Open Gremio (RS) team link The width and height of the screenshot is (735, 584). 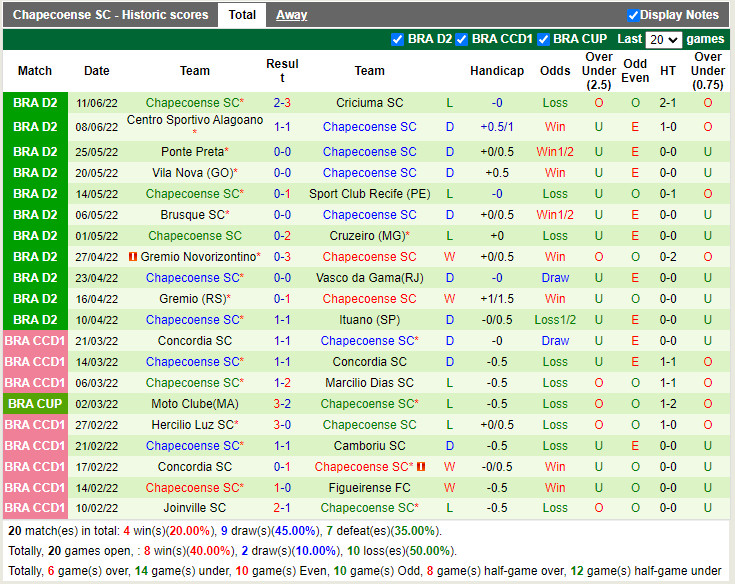point(193,299)
